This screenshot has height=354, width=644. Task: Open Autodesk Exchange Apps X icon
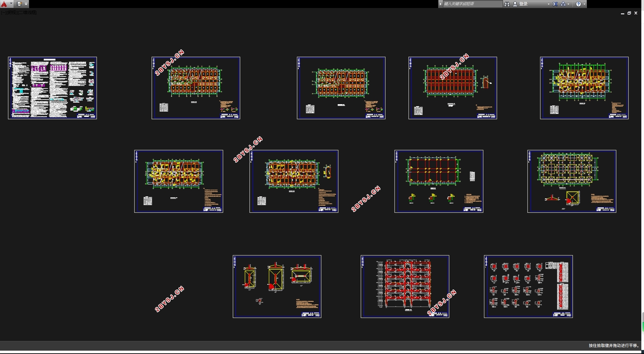click(x=555, y=4)
